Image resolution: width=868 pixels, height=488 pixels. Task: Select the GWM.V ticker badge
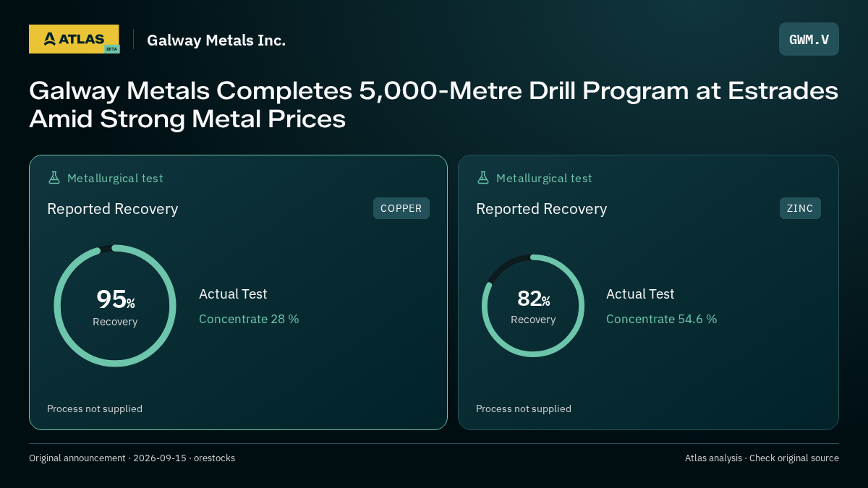click(809, 39)
